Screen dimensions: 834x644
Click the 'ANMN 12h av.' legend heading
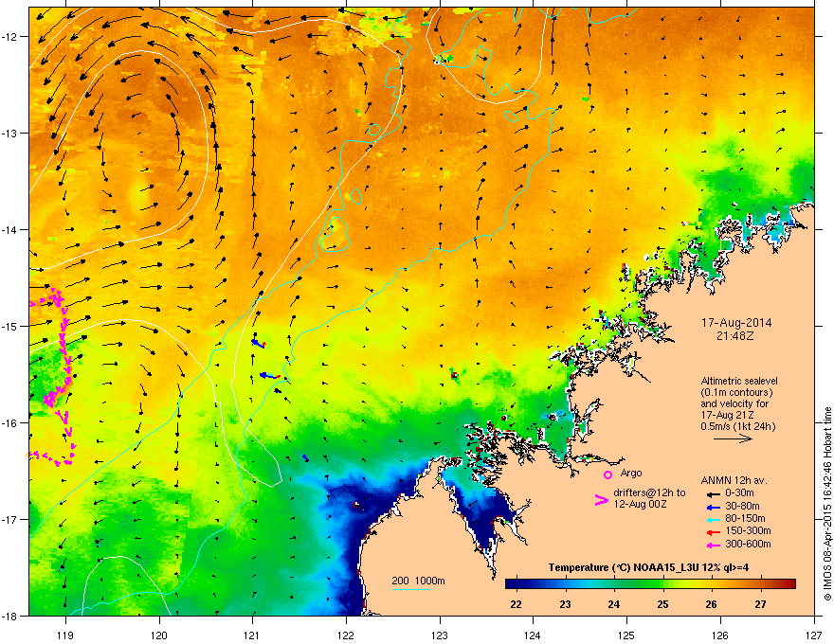(734, 480)
